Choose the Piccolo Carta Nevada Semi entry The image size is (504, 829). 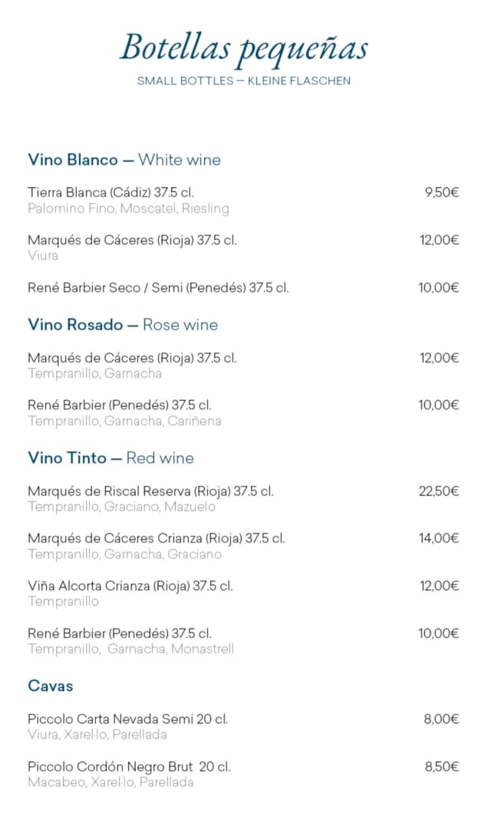pyautogui.click(x=127, y=720)
